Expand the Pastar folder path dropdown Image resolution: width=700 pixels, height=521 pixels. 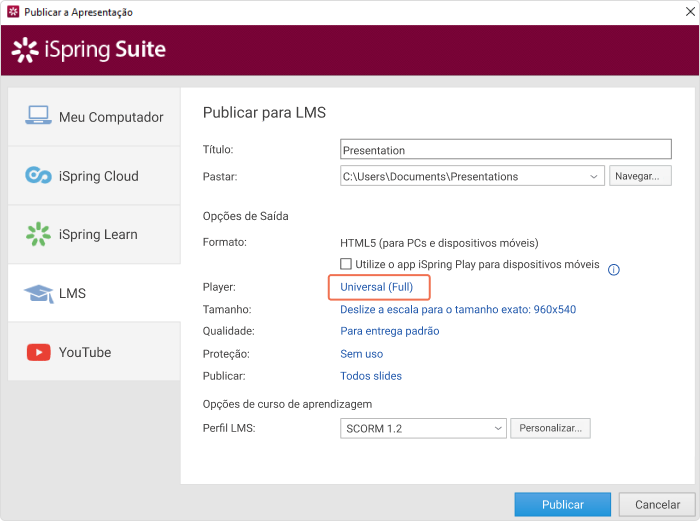[x=594, y=176]
